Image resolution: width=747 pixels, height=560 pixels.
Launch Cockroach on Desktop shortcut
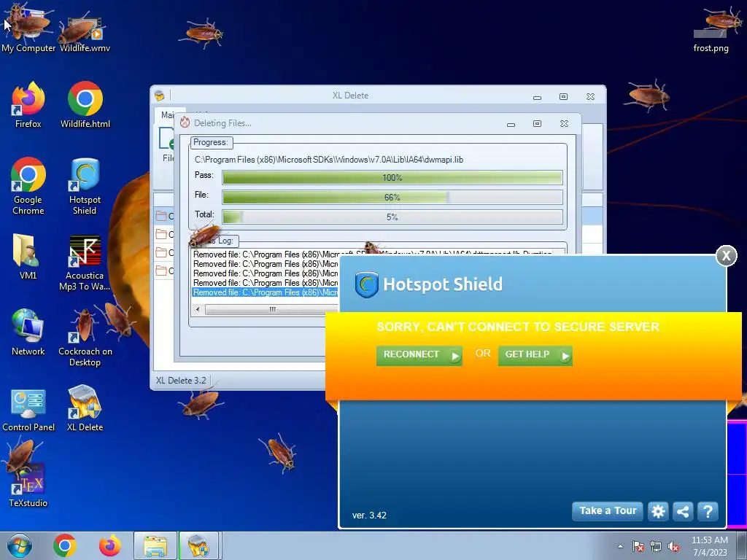click(x=85, y=338)
